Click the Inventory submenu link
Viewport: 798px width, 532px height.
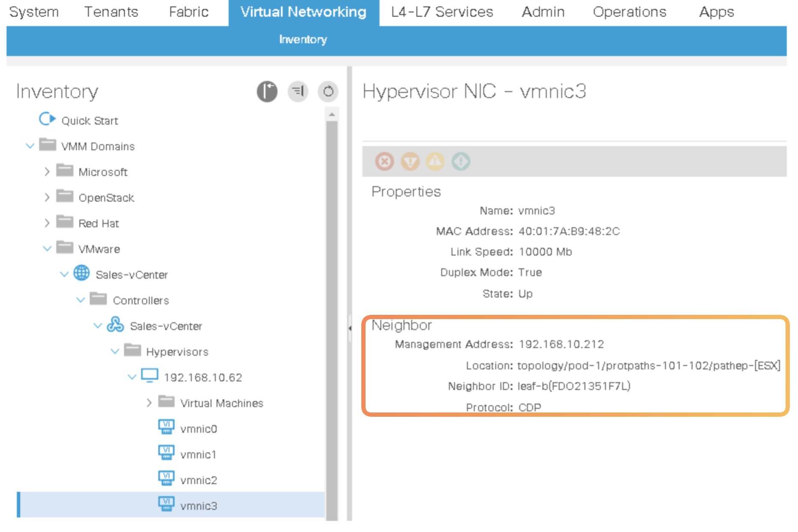coord(303,39)
